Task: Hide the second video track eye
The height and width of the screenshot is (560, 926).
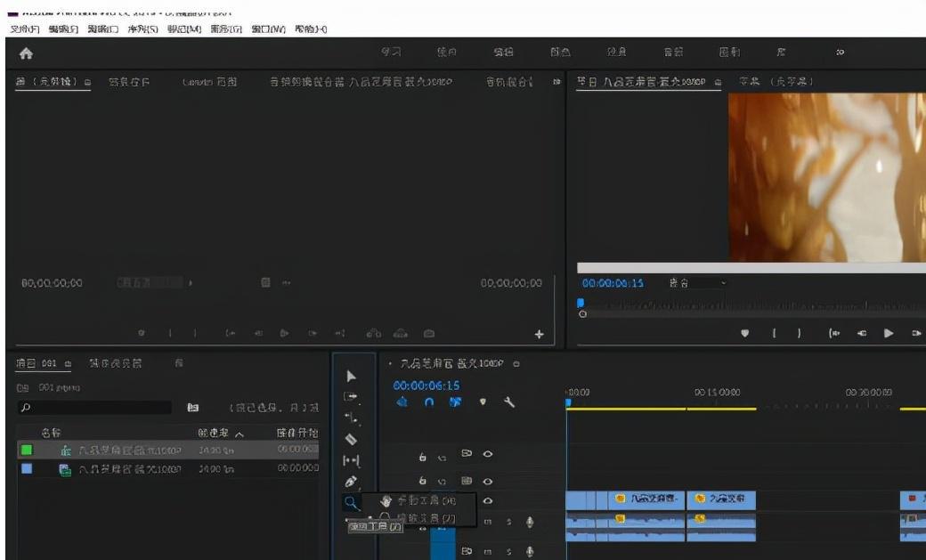Action: (x=488, y=481)
